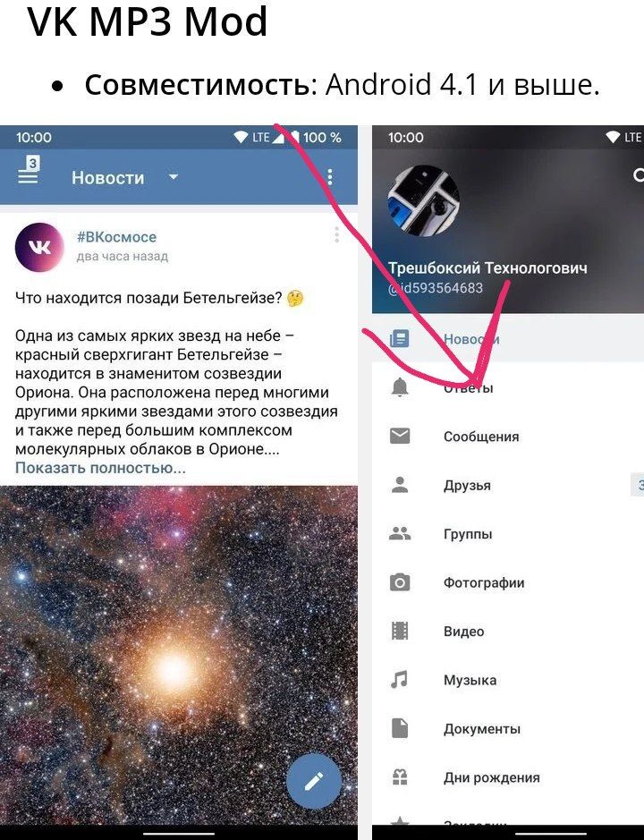644x840 pixels.
Task: Open the #ВКосмосе community link
Action: 117,237
